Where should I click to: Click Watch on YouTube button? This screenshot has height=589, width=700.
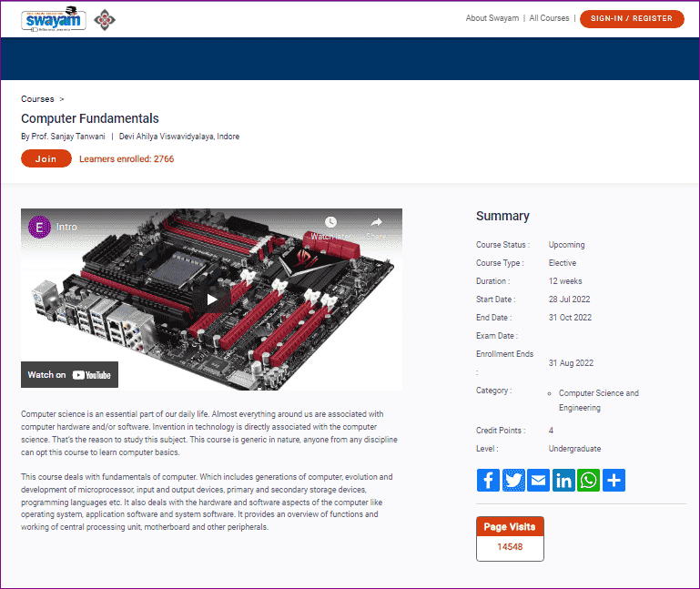(70, 374)
